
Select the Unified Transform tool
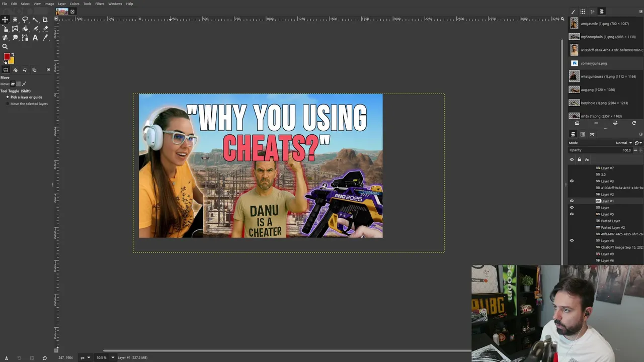click(5, 29)
